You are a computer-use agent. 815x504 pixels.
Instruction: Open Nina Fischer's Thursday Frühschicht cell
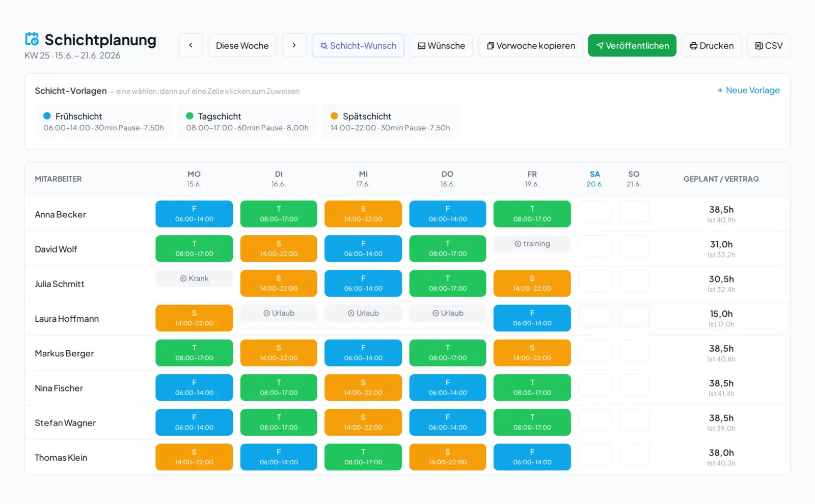click(x=448, y=387)
